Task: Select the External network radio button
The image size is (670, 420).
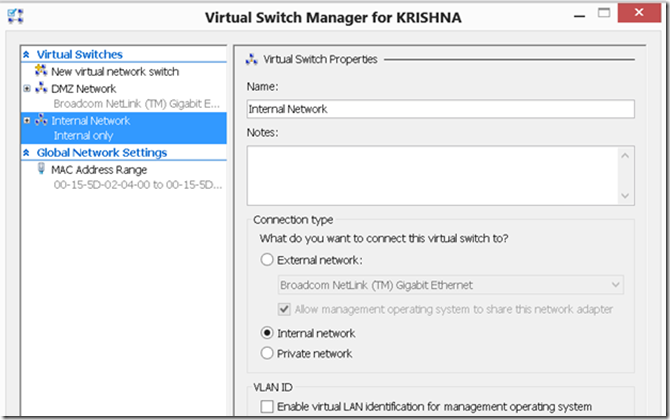Action: point(267,260)
